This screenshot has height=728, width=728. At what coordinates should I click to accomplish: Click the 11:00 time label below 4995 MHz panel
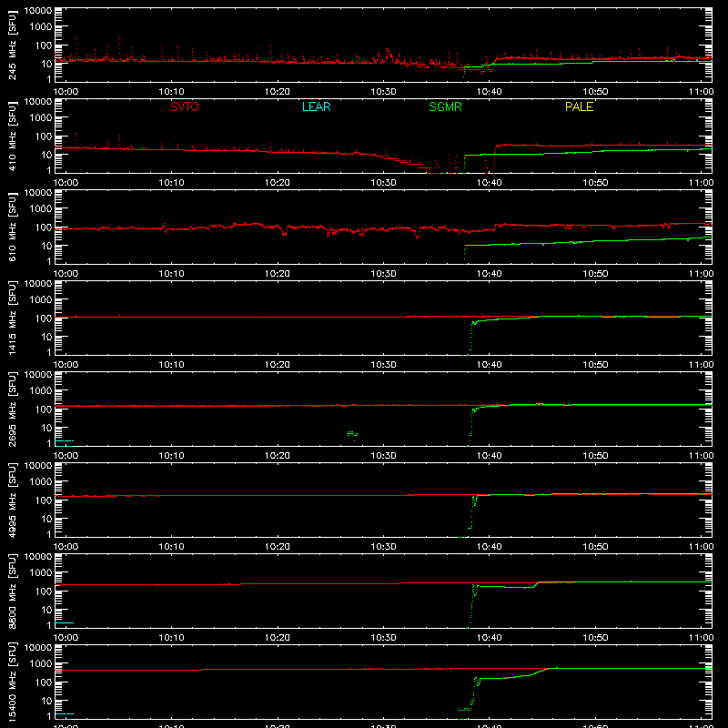click(701, 547)
